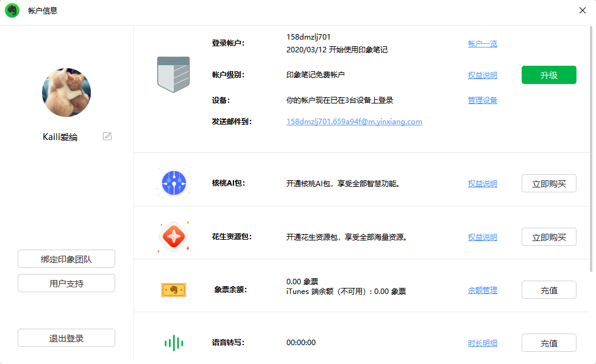Click the 你的帐户现在已在3台设备上登录 text
The height and width of the screenshot is (364, 596).
tap(339, 100)
